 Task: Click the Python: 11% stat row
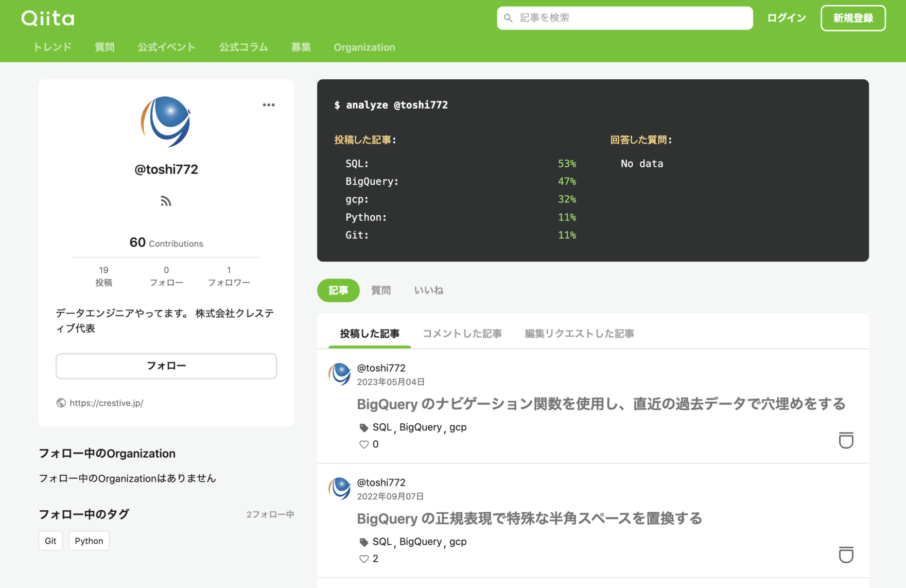pyautogui.click(x=461, y=217)
